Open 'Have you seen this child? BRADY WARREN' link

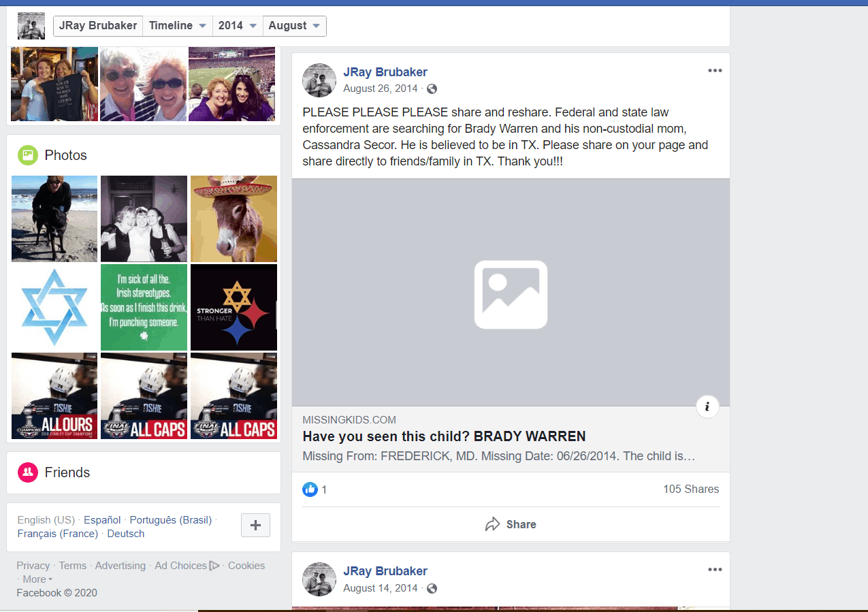[x=444, y=437]
